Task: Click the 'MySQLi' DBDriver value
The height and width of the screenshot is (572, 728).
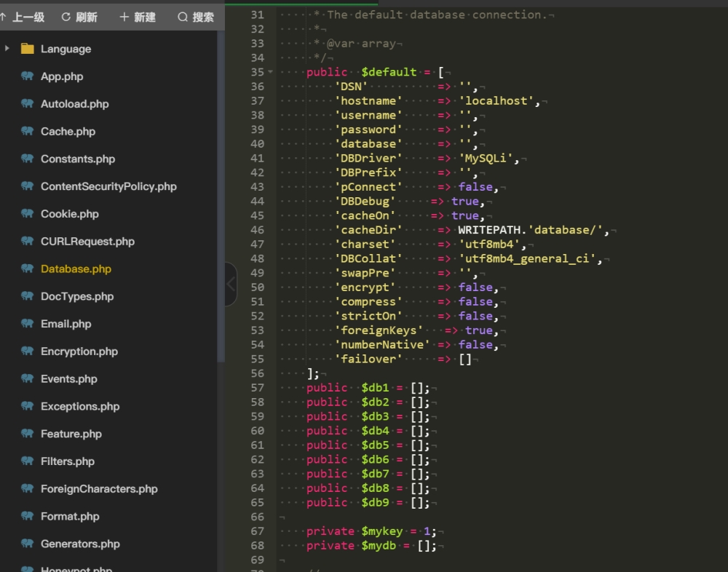Action: click(x=486, y=159)
